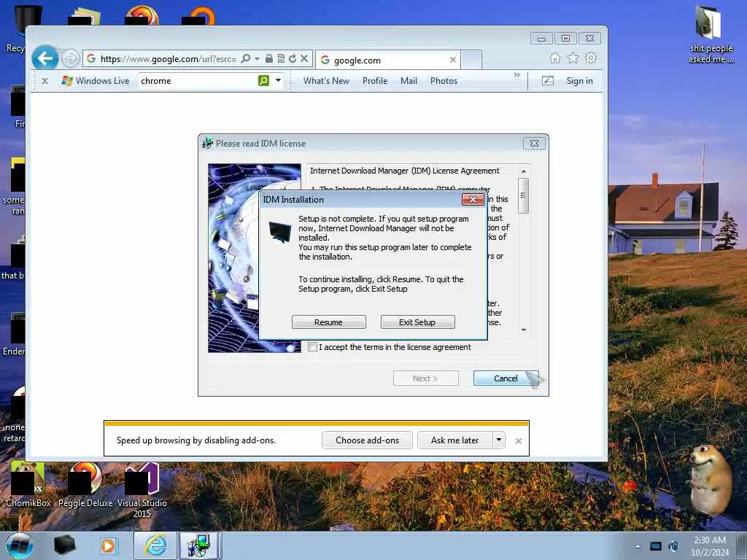Click the Next button in license window

tap(425, 378)
